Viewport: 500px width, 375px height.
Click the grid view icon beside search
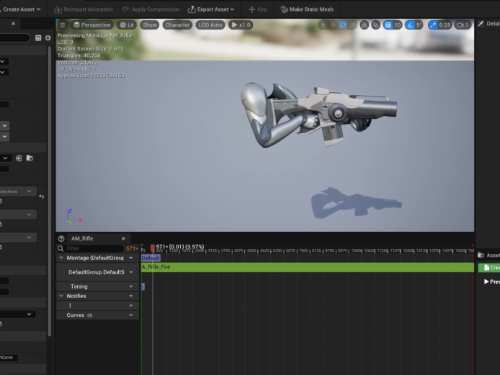click(x=38, y=38)
